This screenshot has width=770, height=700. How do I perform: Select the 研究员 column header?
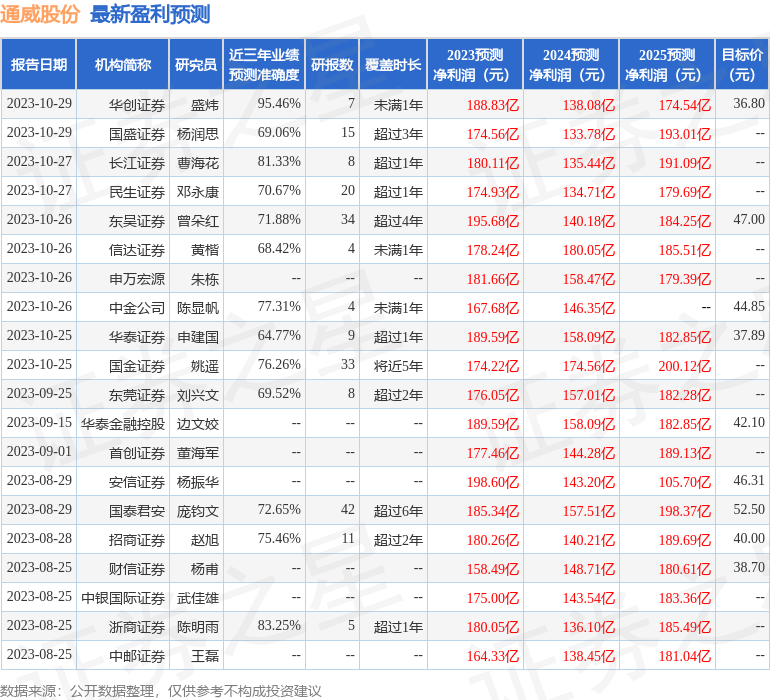(196, 65)
